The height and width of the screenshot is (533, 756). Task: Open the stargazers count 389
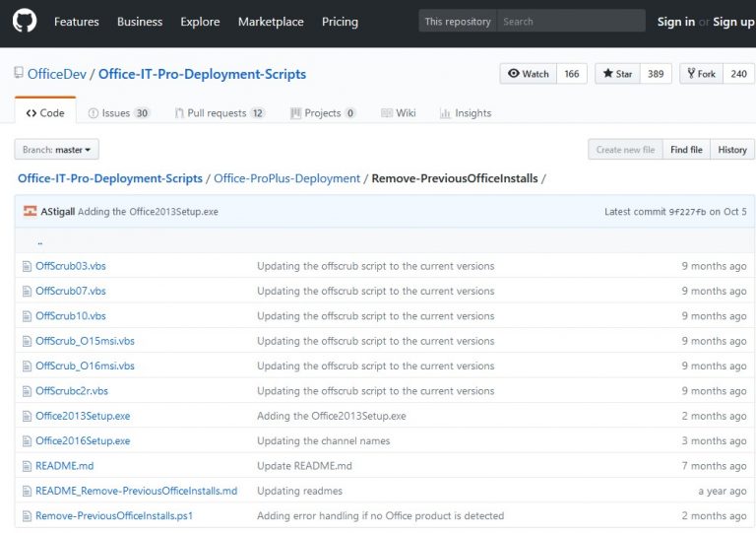pos(656,74)
